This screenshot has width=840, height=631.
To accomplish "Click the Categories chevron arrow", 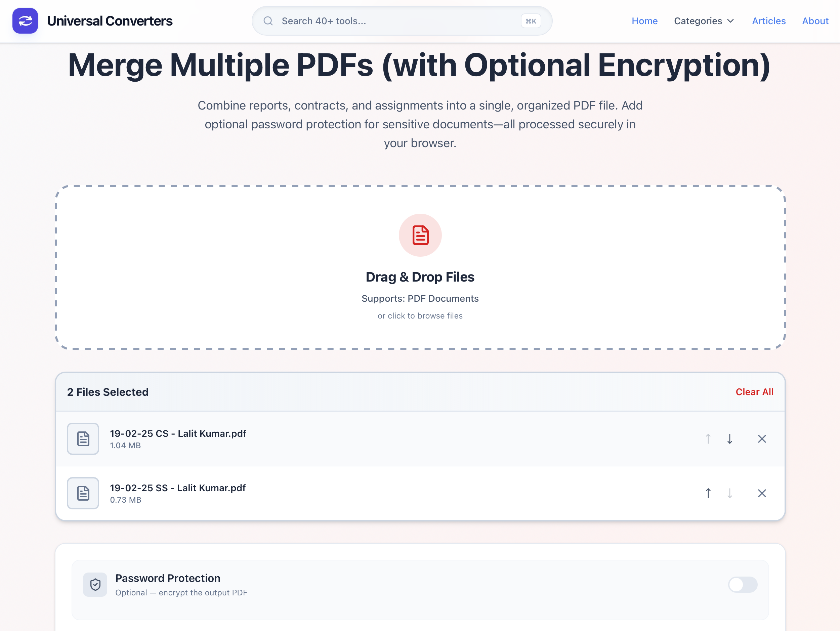I will pos(730,21).
